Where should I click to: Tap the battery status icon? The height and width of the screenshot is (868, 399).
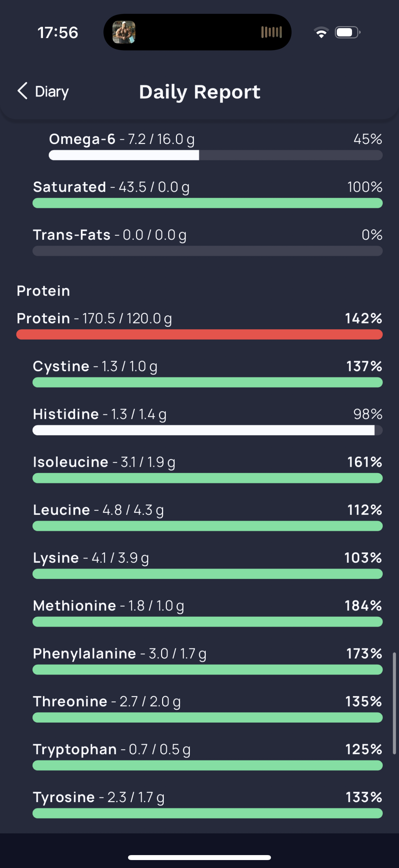[347, 32]
